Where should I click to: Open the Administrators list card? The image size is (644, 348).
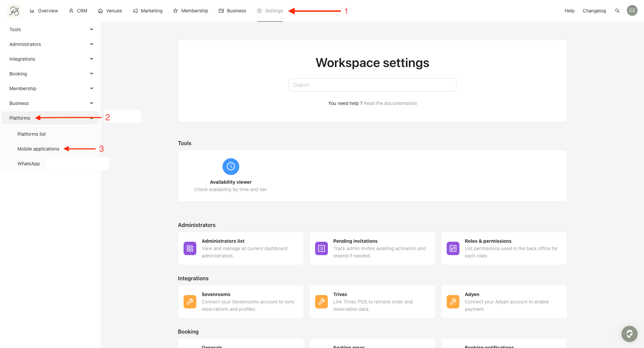241,248
